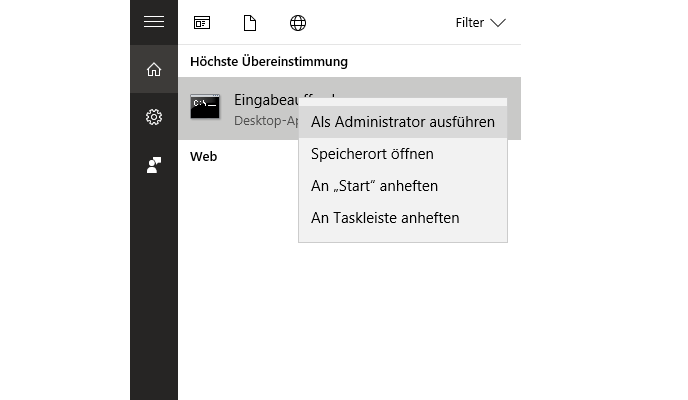Image resolution: width=688 pixels, height=400 pixels.
Task: Click the "Desktop-App" subtitle under Eingabeaufforderung
Action: [264, 120]
